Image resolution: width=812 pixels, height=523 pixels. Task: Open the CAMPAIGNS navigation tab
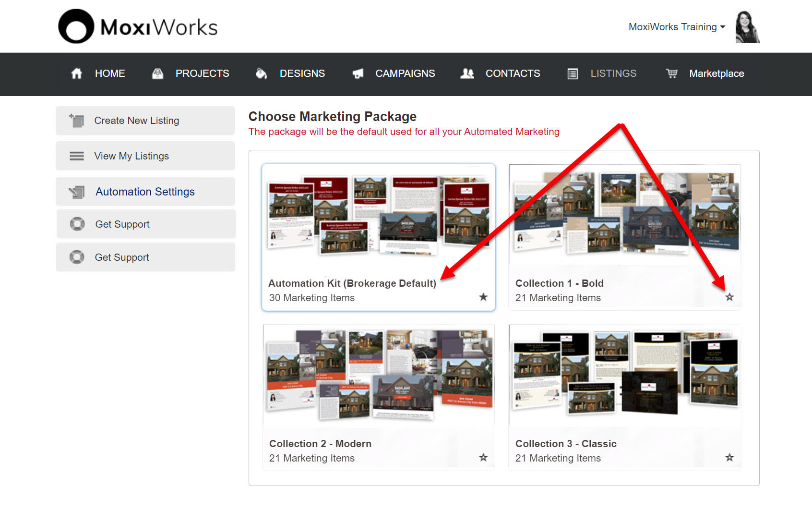(405, 73)
